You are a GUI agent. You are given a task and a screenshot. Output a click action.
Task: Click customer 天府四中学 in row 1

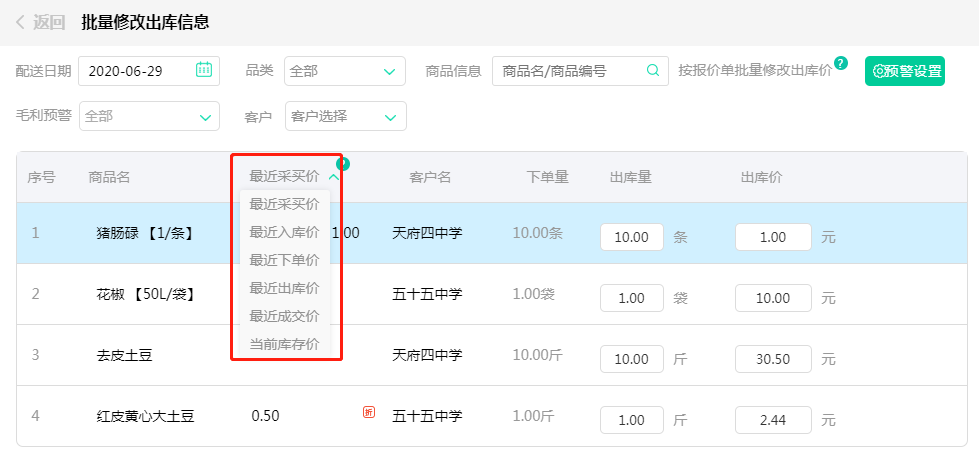pos(427,234)
